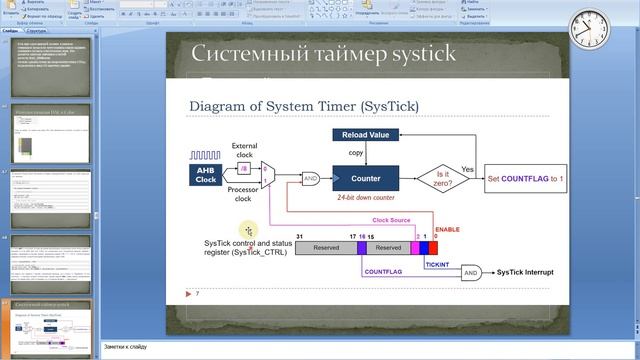
Task: Open the font size combo box
Action: click(160, 4)
